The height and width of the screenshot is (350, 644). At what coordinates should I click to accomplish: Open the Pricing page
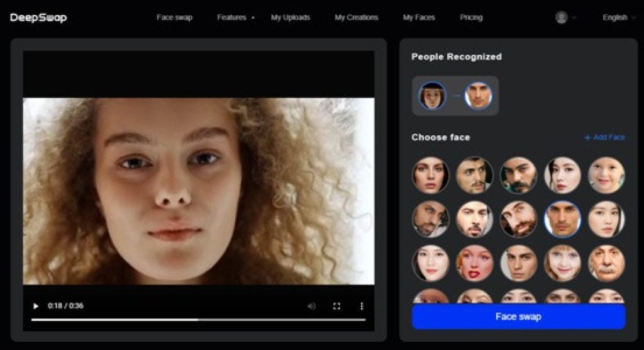(471, 17)
